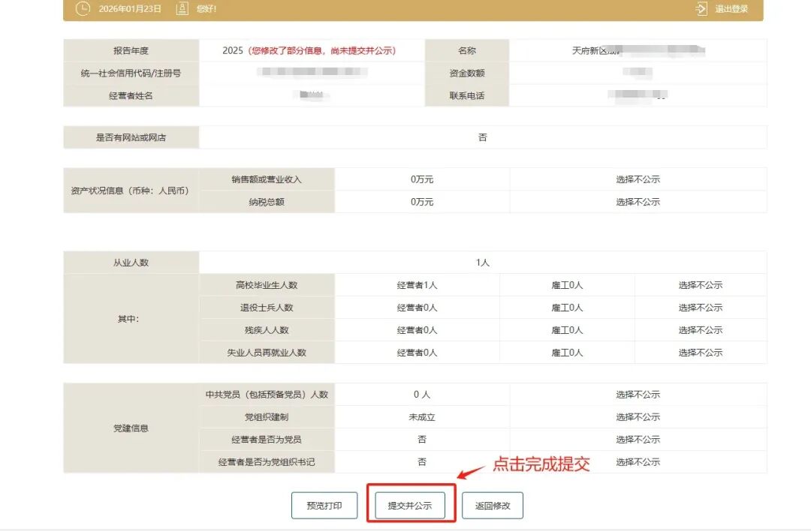Click the 资产状况信息 (币种: 人民币) label
This screenshot has width=811, height=532.
(x=131, y=191)
